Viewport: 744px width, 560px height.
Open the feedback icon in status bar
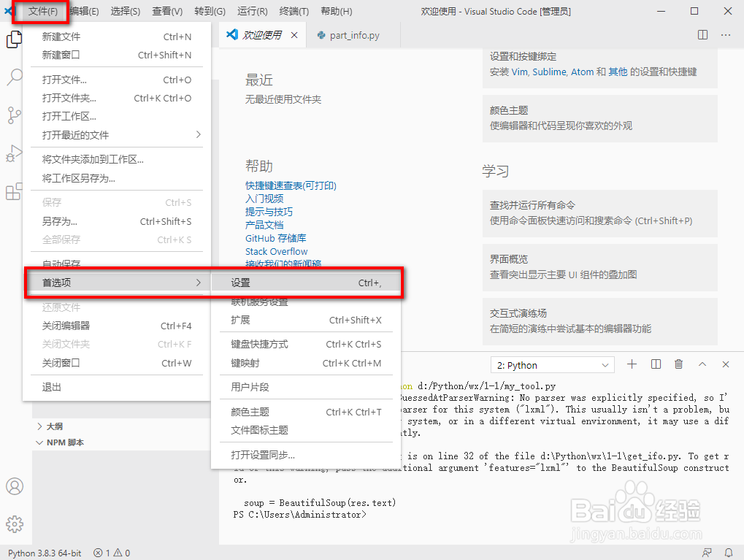pyautogui.click(x=707, y=553)
